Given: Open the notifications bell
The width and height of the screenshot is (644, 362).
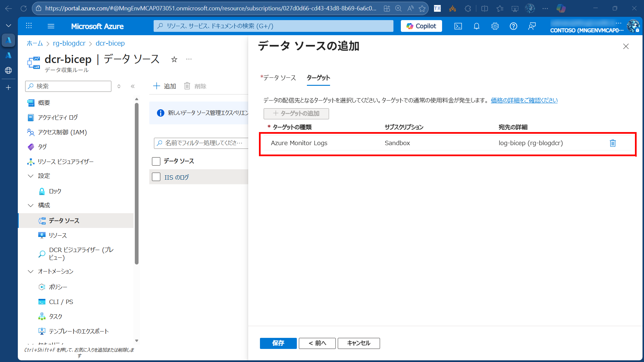Looking at the screenshot, I should (476, 26).
